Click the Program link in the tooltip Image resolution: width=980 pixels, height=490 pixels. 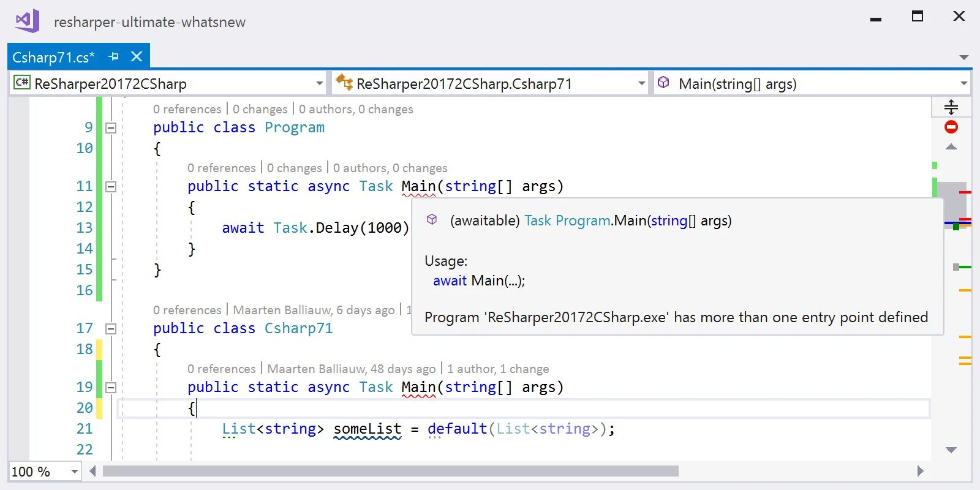click(x=583, y=221)
